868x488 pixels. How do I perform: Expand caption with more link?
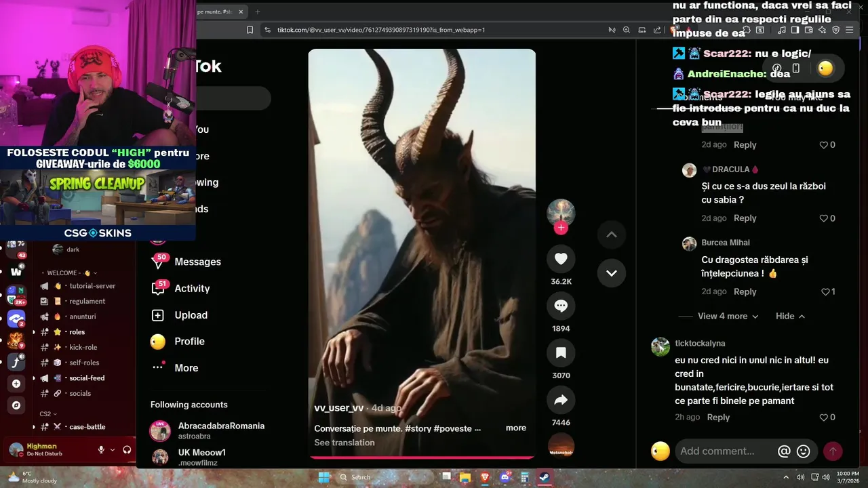point(515,428)
